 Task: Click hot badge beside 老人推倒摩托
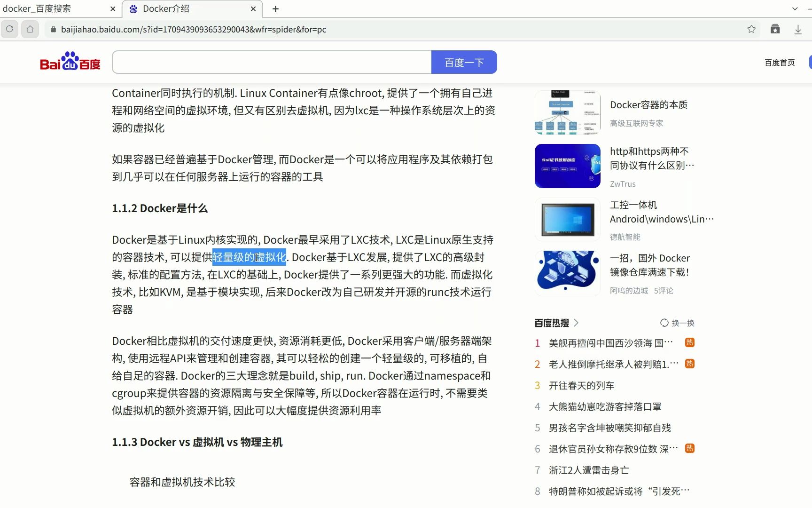point(690,364)
